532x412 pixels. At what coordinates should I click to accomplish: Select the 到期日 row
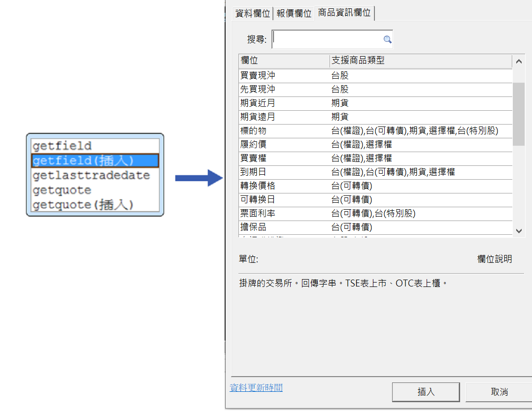point(375,172)
